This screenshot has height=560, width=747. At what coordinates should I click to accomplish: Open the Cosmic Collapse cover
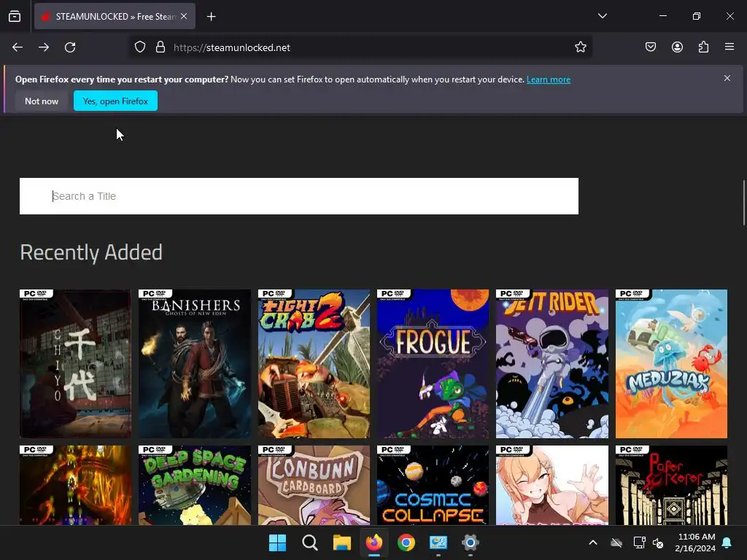433,485
